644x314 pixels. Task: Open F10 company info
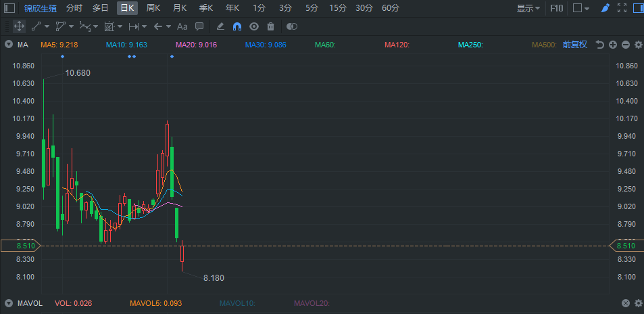click(x=557, y=8)
